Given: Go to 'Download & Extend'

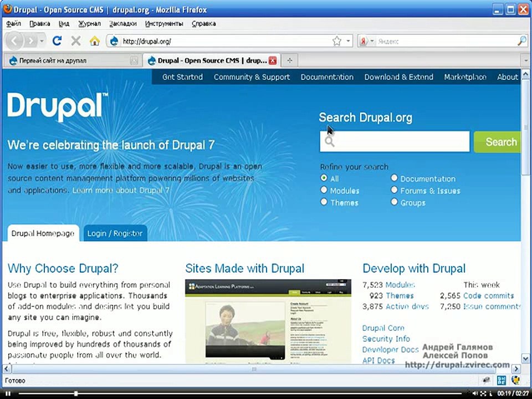Looking at the screenshot, I should coord(398,77).
